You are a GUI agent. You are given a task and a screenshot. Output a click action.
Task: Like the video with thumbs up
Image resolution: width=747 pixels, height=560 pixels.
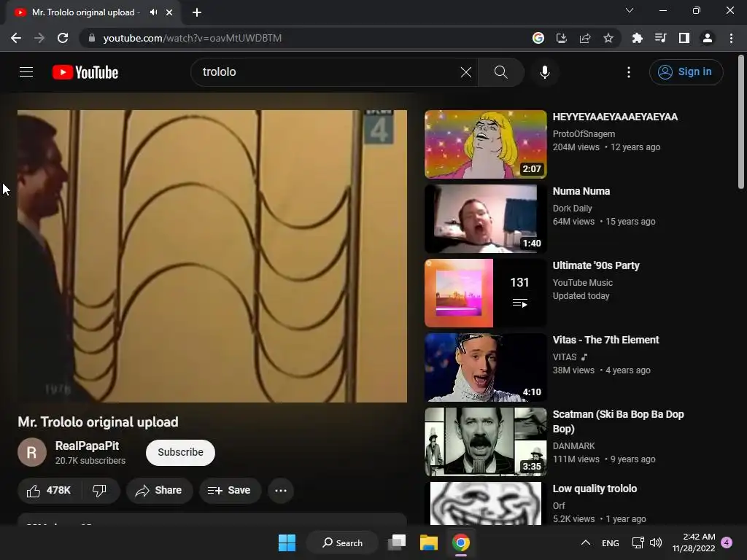tap(49, 491)
